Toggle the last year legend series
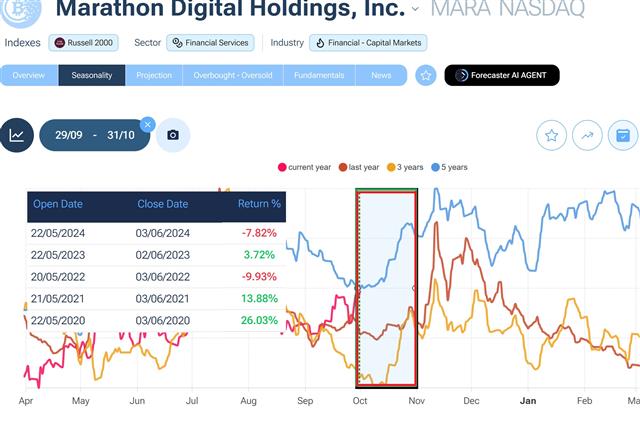The width and height of the screenshot is (640, 423). point(358,167)
